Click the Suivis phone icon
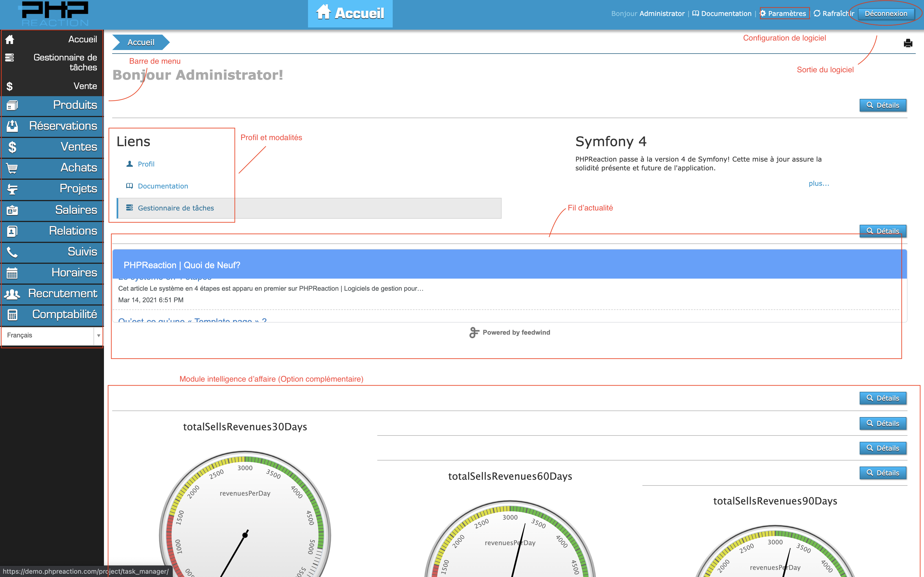 (12, 252)
